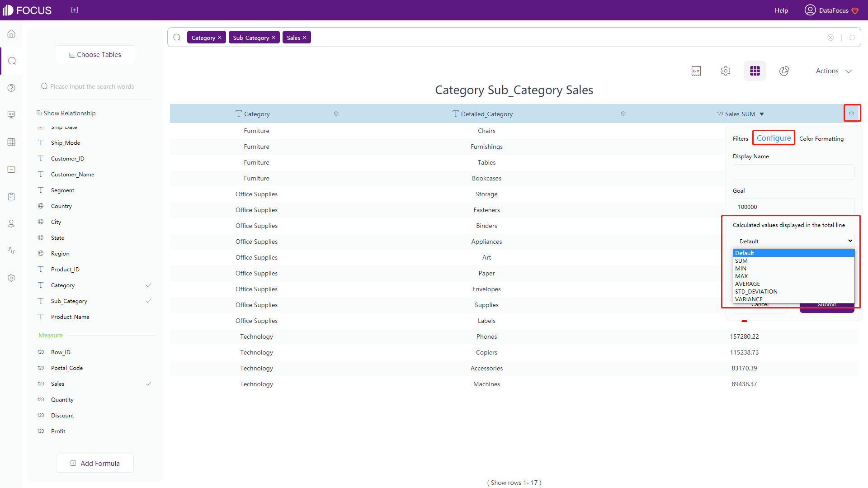Select AVERAGE from the dropdown list
This screenshot has height=488, width=868.
(x=793, y=284)
